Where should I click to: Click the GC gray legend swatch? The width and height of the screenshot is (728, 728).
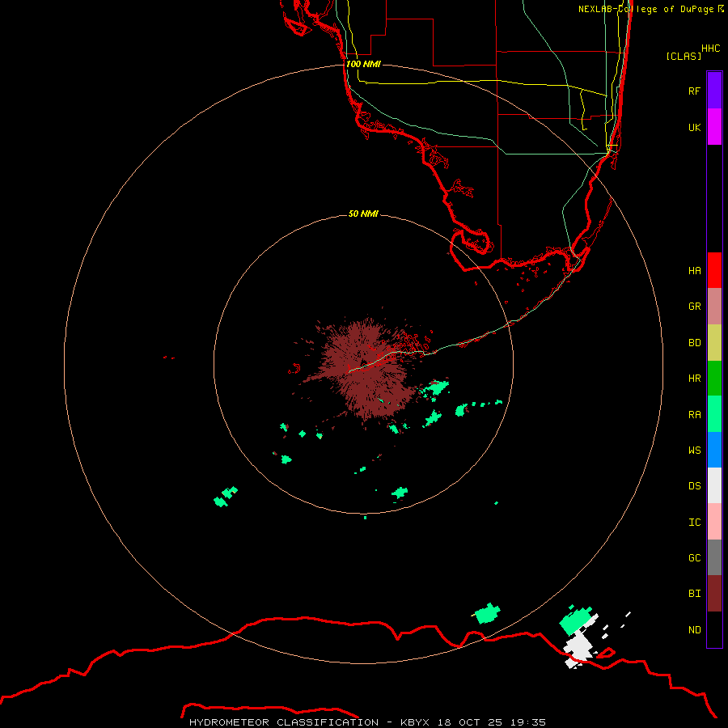[714, 557]
